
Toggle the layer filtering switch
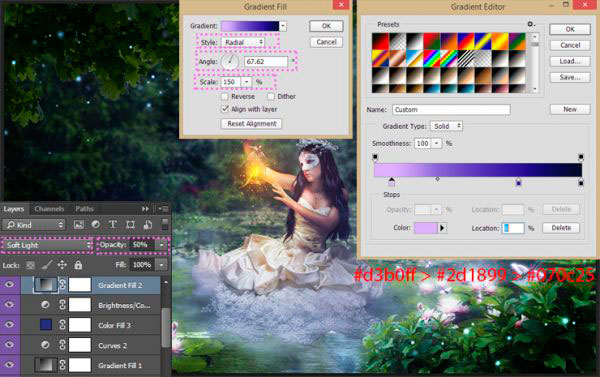(165, 224)
